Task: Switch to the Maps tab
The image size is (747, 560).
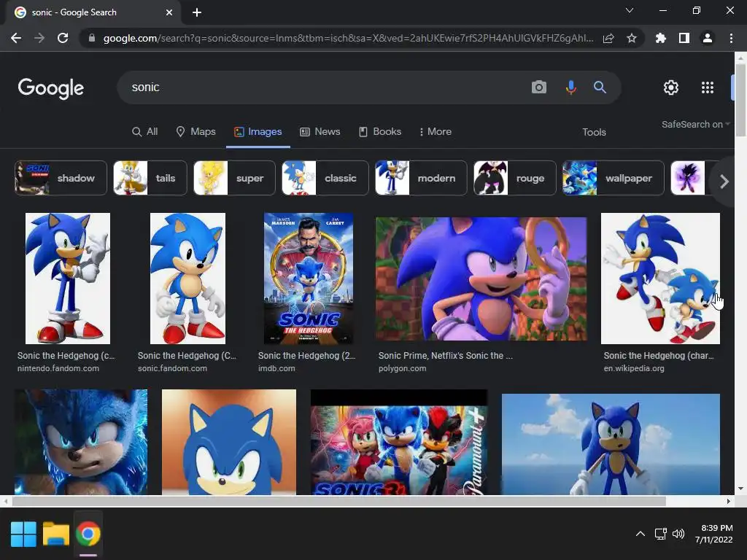Action: 196,132
